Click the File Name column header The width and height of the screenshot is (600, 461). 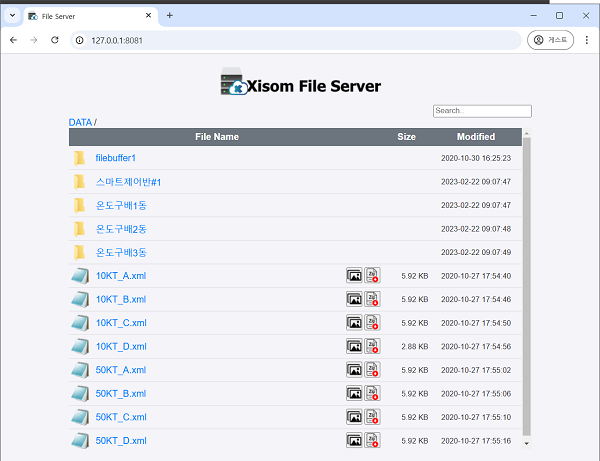click(x=217, y=137)
